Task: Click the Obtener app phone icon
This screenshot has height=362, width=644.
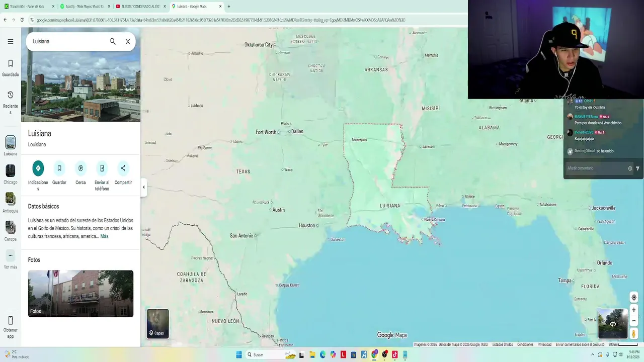Action: [x=11, y=320]
